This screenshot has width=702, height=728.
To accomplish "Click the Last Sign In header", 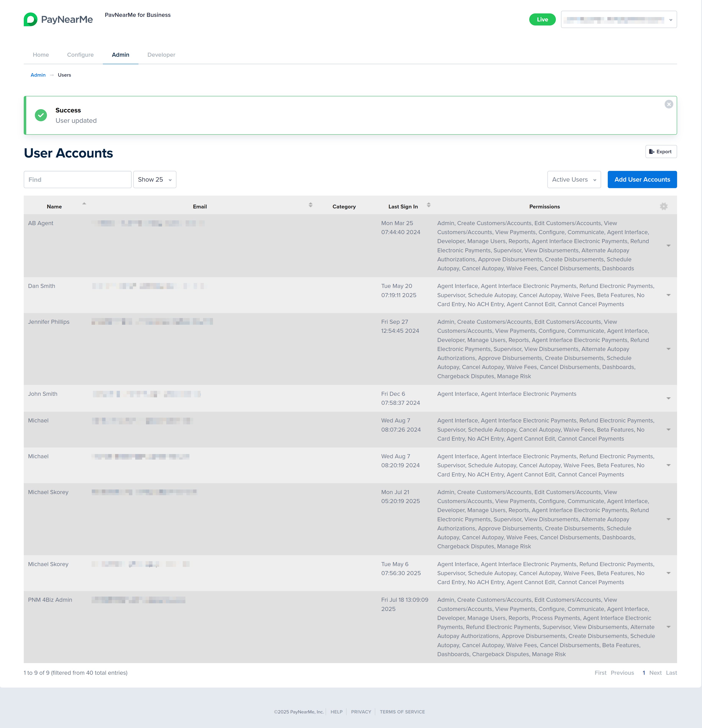I will [x=403, y=207].
